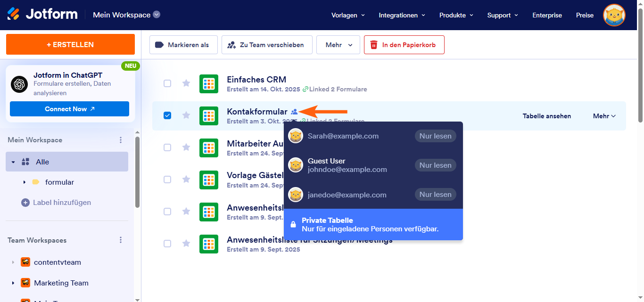Select the Einfaches CRM checkbox

click(167, 83)
